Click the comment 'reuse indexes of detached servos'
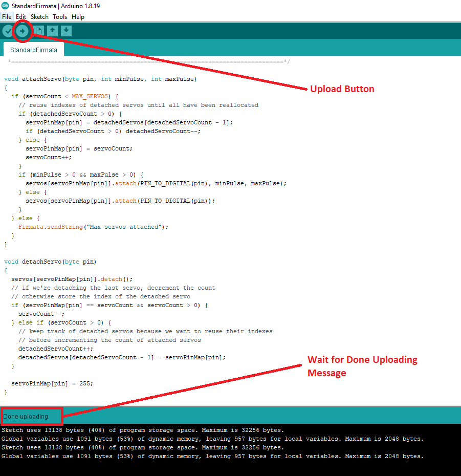 pyautogui.click(x=138, y=105)
